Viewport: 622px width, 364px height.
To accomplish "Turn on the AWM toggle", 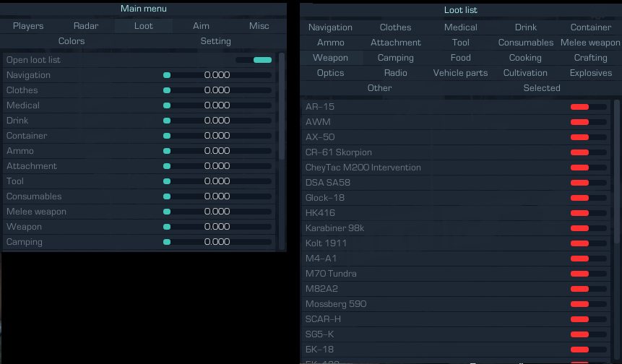I will [588, 122].
